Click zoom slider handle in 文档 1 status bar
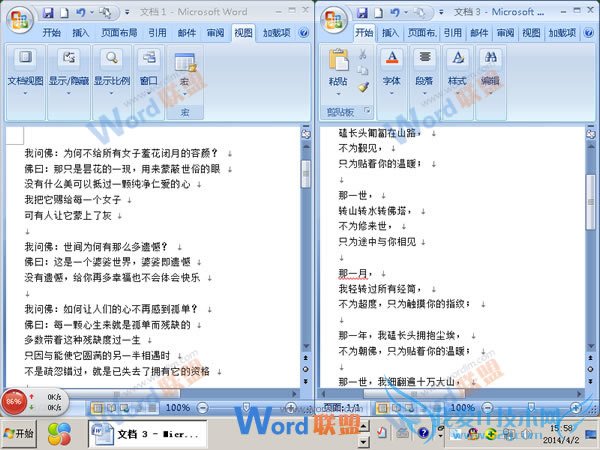Screen dimensions: 600x450 pos(246,407)
